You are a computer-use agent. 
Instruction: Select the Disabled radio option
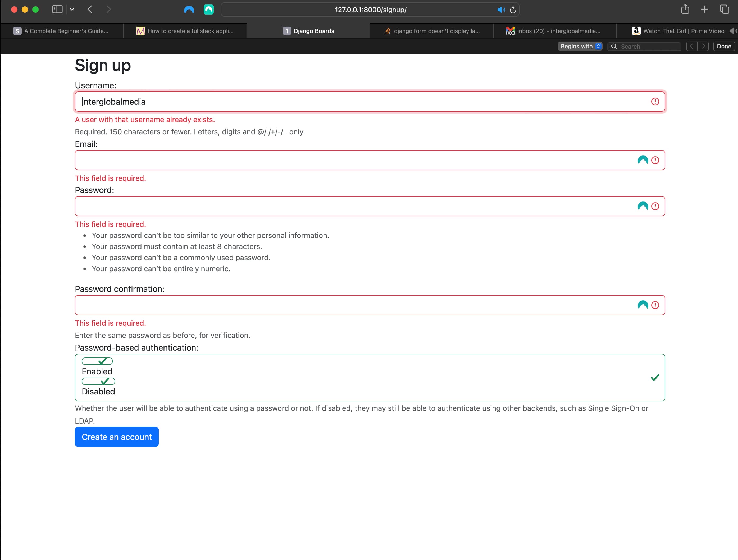[x=98, y=382]
